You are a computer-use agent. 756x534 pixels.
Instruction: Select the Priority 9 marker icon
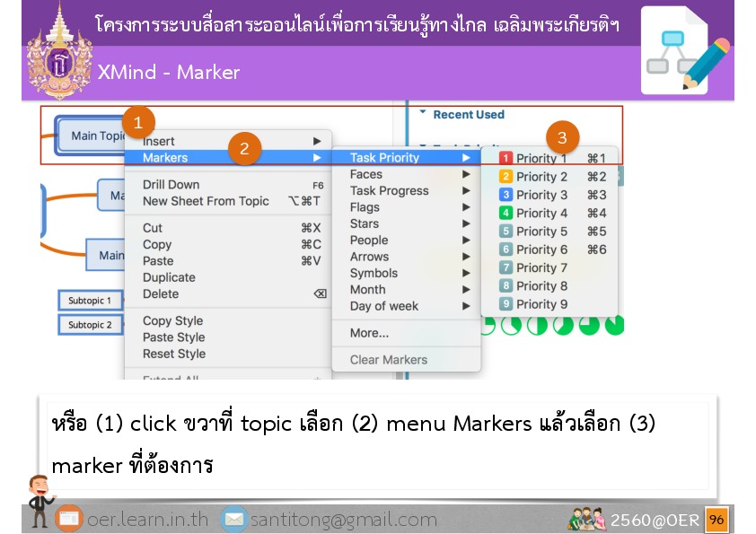[505, 304]
